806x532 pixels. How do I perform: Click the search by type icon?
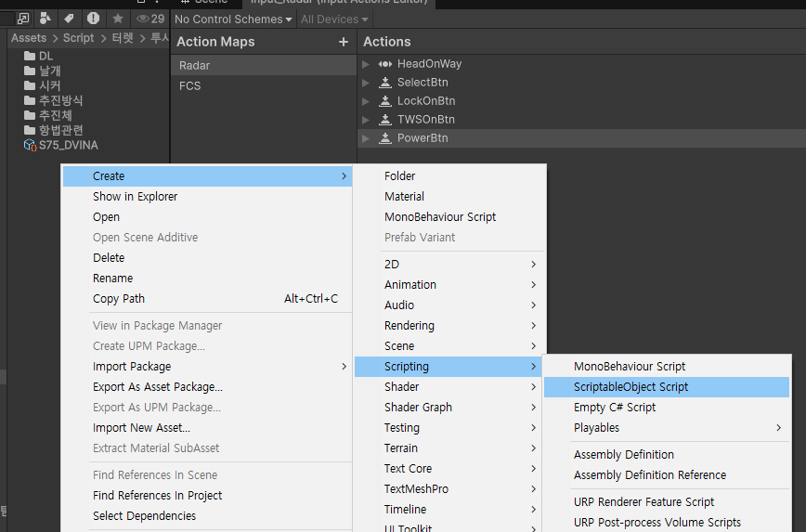[45, 19]
